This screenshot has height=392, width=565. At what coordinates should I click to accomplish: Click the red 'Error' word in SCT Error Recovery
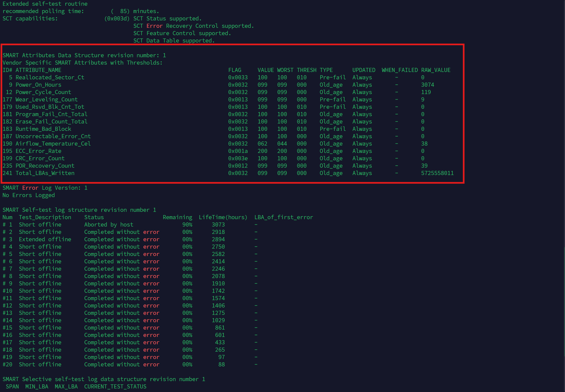tap(155, 26)
